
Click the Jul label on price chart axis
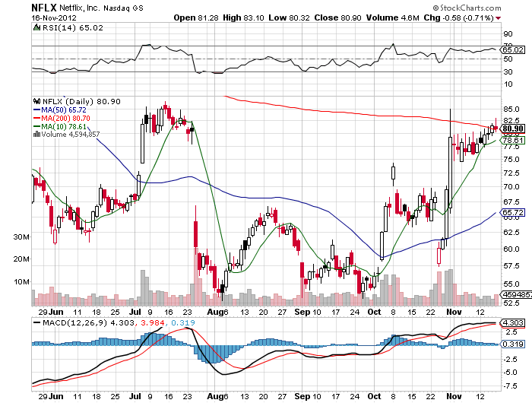tap(135, 312)
